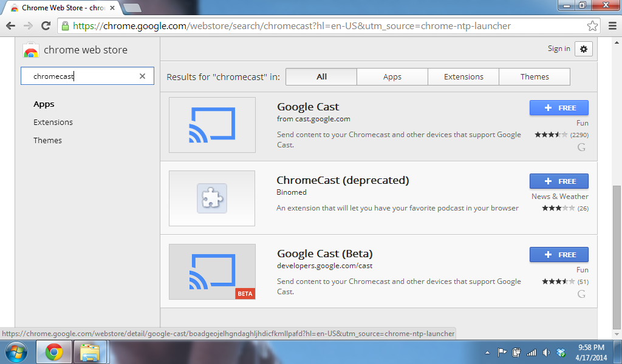Choose Apps in the left sidebar
The image size is (622, 364).
click(44, 104)
